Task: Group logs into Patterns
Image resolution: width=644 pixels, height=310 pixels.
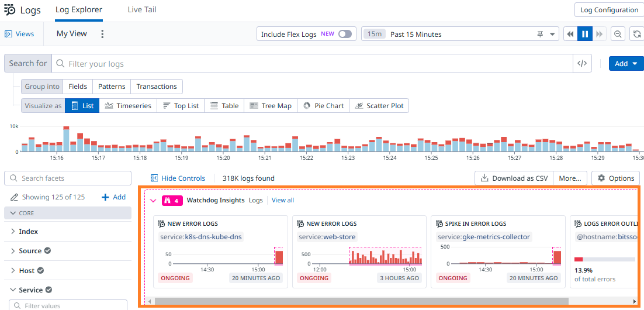Action: point(112,87)
